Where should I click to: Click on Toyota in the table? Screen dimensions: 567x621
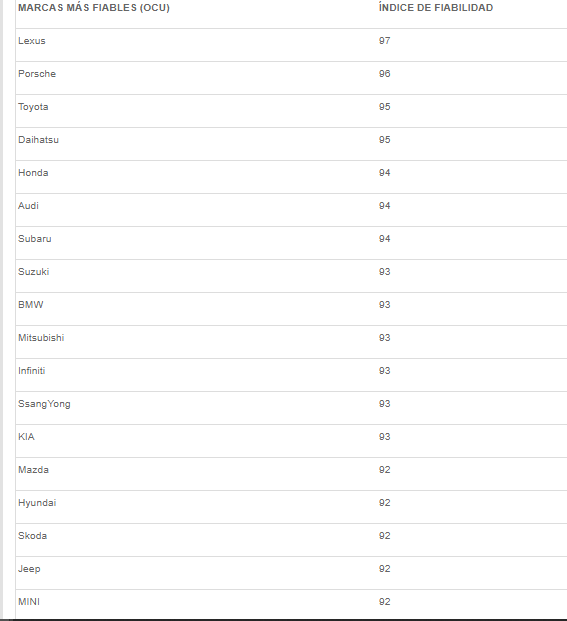[x=33, y=107]
